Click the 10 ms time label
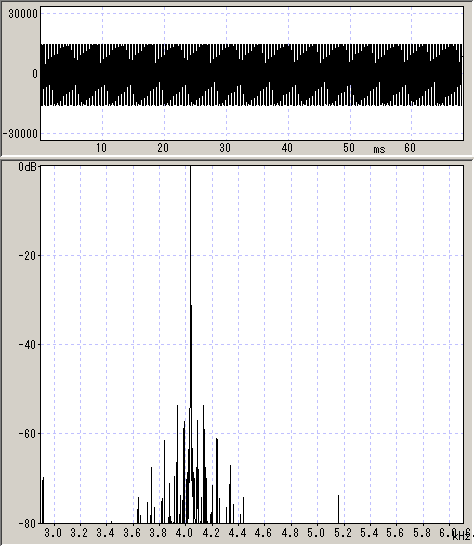This screenshot has height=546, width=474. (x=101, y=148)
